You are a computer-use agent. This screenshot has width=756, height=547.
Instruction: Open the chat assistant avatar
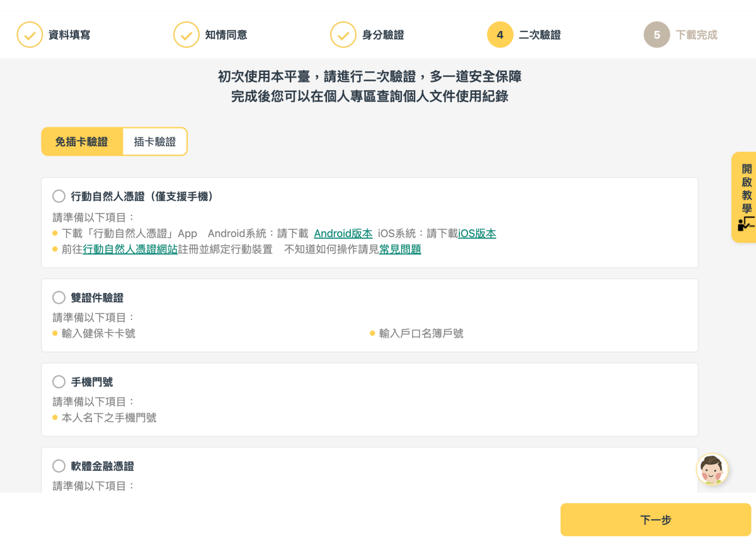click(x=713, y=469)
